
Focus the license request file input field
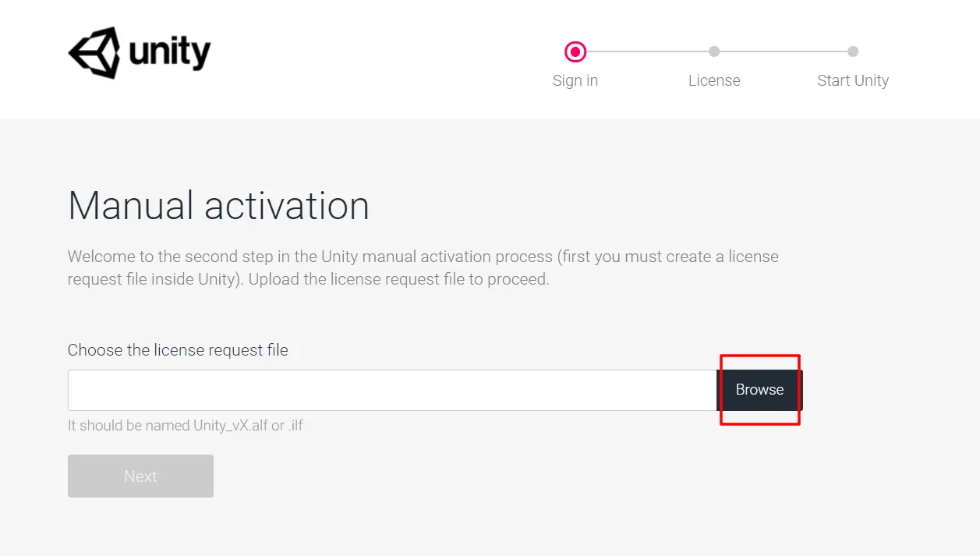[x=392, y=390]
